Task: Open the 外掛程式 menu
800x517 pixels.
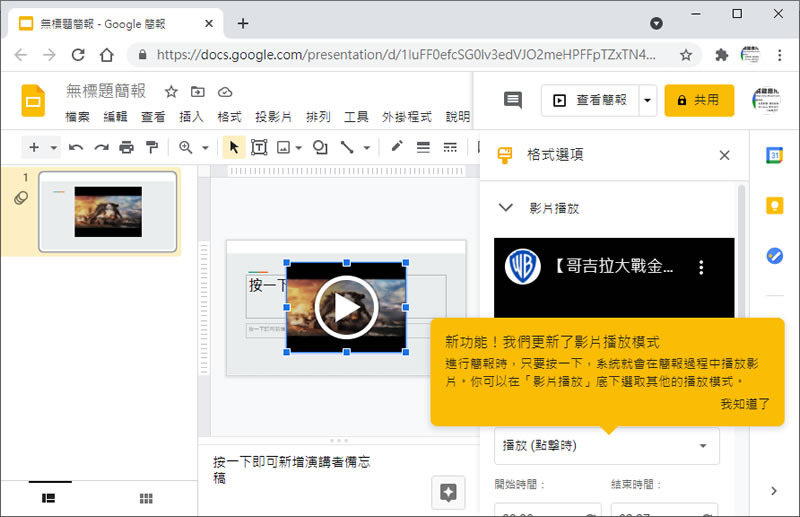Action: pyautogui.click(x=407, y=117)
